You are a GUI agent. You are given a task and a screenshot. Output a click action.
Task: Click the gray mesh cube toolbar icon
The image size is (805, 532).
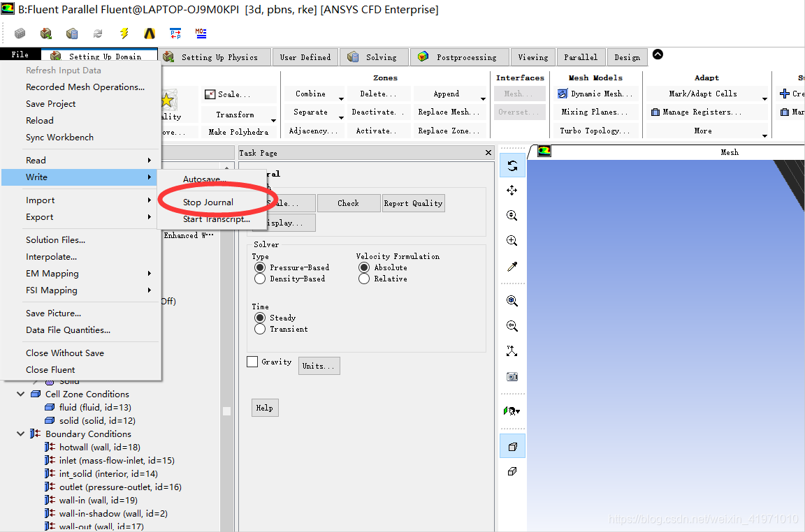tap(20, 34)
